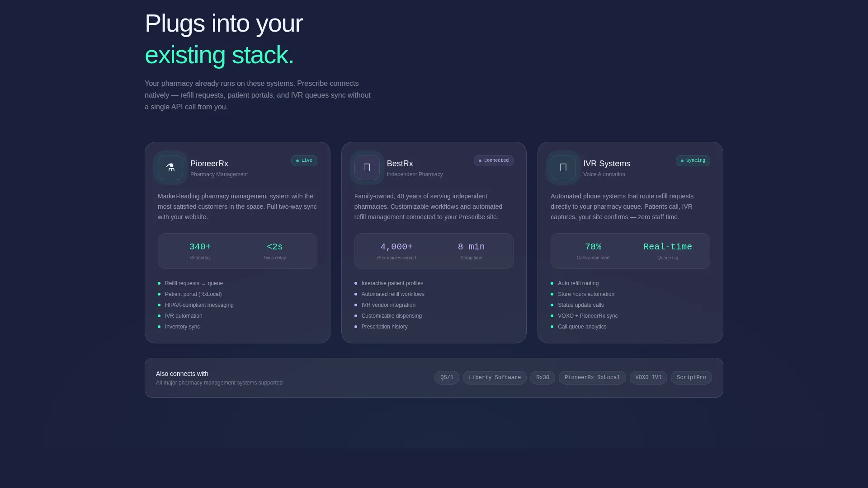
Task: Click the <2s Sync delay stat
Action: pyautogui.click(x=275, y=251)
